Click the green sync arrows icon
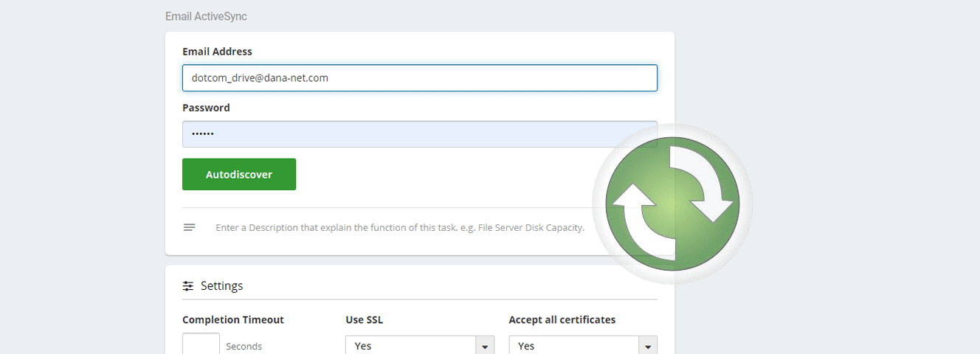Image resolution: width=980 pixels, height=354 pixels. coord(672,204)
